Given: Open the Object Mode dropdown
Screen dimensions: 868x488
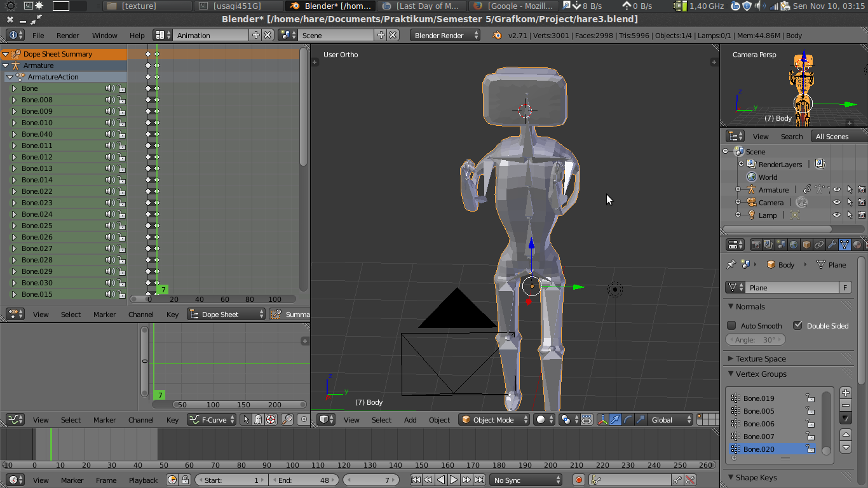Looking at the screenshot, I should [494, 419].
